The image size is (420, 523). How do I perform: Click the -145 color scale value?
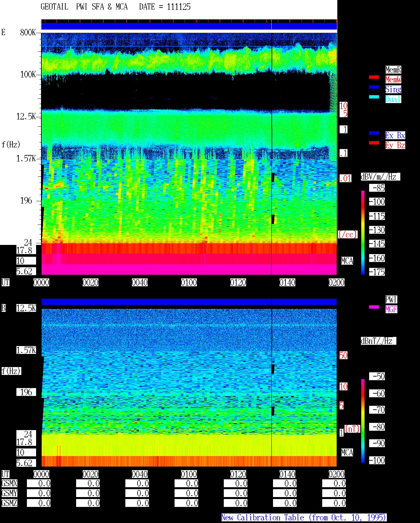(x=377, y=244)
